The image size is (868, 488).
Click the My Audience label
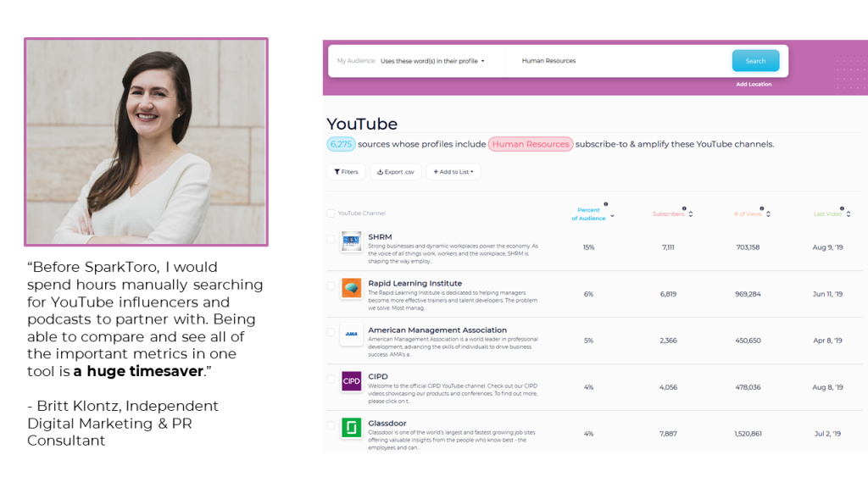(x=357, y=61)
